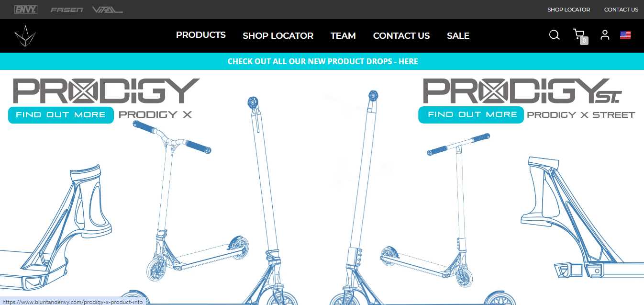Open the shopping cart icon
644x305 pixels.
pos(580,35)
